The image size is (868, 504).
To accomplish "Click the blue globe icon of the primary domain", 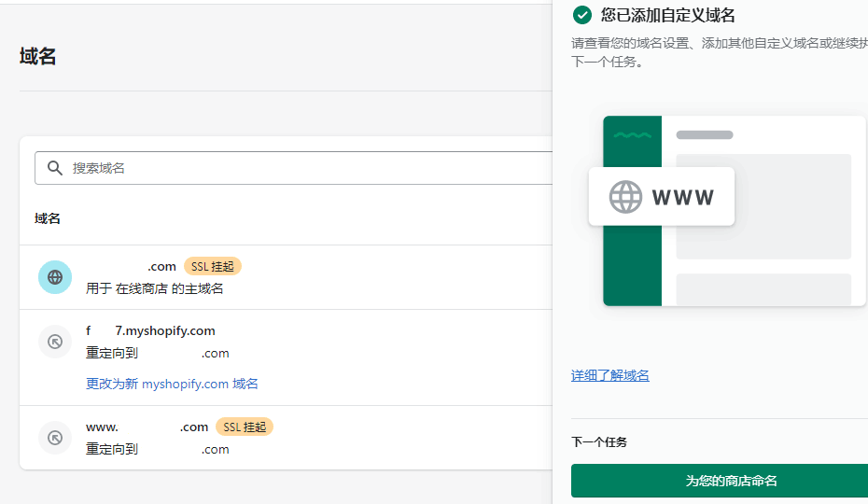I will coord(55,277).
